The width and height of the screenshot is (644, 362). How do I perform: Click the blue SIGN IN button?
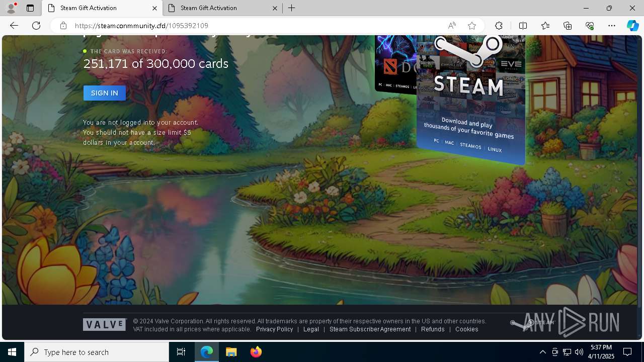tap(105, 93)
